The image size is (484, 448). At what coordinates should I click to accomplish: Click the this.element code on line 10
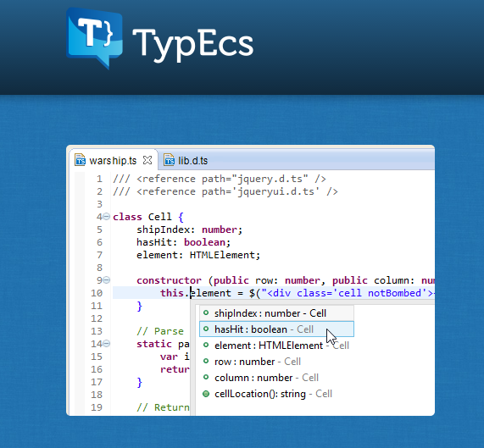tap(196, 293)
